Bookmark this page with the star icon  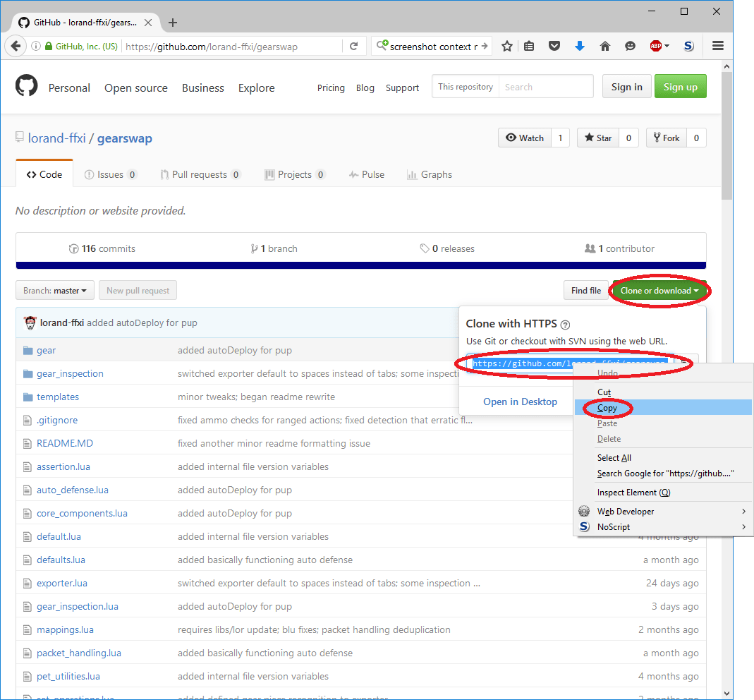(x=507, y=46)
